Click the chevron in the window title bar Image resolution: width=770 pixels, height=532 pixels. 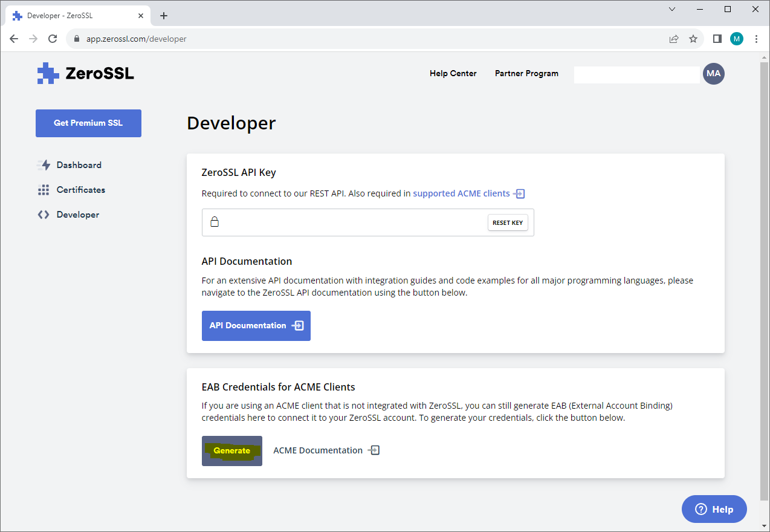click(671, 9)
